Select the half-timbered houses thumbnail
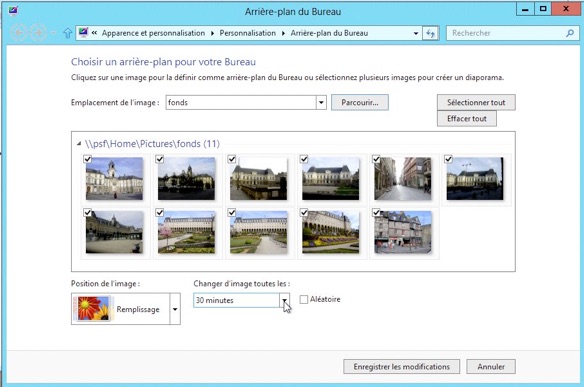Viewport: 584px width, 387px height. point(403,232)
